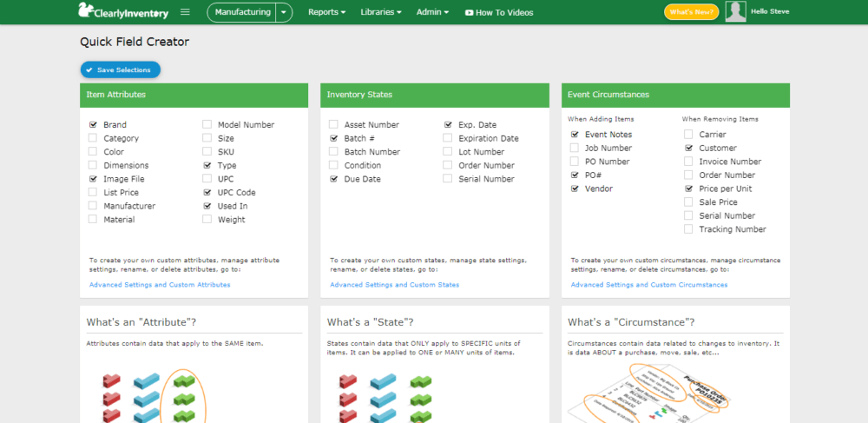Uncheck the Brand attribute checkbox

(x=93, y=124)
